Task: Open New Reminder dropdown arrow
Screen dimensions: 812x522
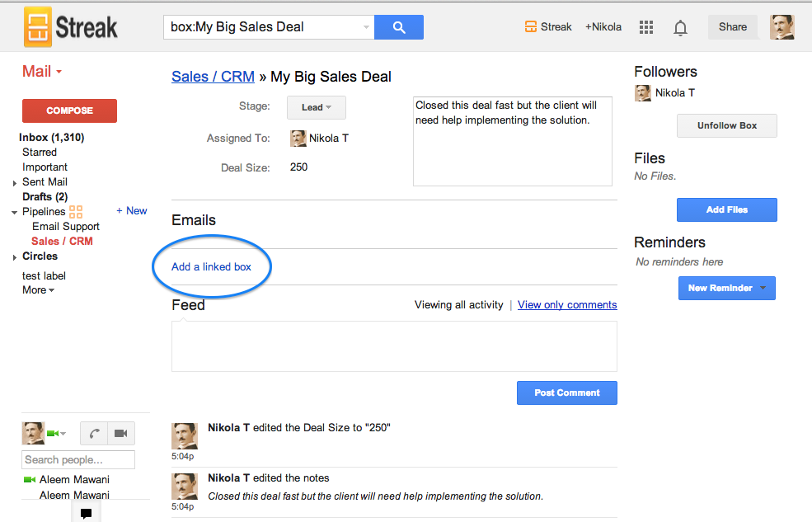Action: (763, 288)
